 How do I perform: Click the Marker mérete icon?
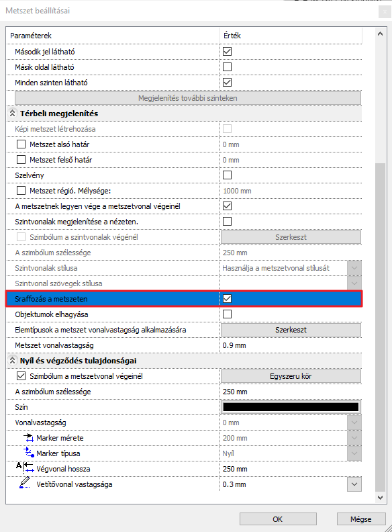tap(28, 438)
